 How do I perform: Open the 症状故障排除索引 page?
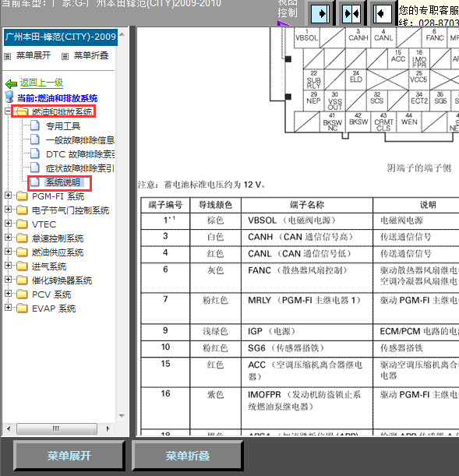(x=79, y=168)
